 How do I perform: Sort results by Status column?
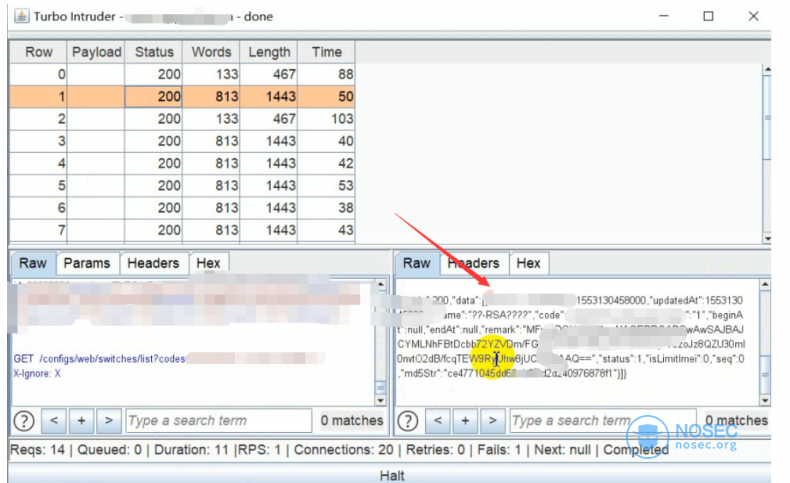pyautogui.click(x=154, y=52)
